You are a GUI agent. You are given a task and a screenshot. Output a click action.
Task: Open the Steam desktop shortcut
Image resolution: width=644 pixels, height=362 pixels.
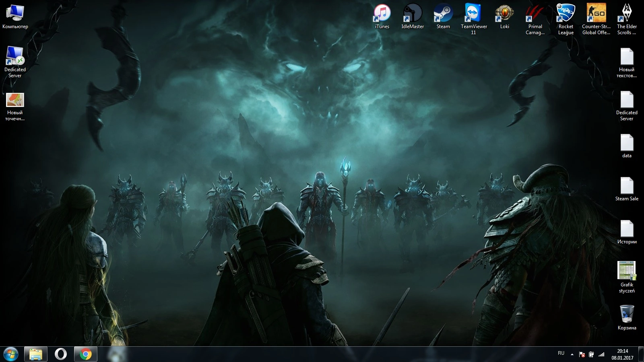443,16
